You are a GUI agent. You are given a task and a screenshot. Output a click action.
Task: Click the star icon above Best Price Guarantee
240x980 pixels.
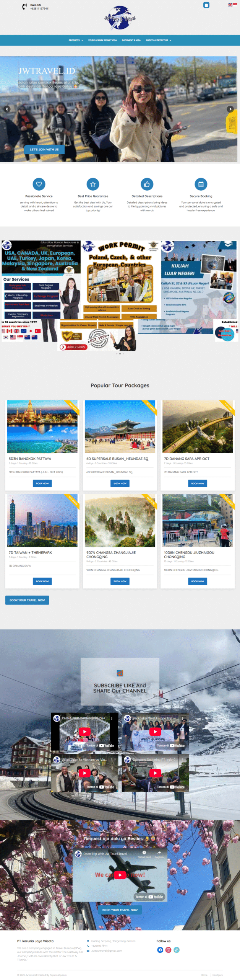93,184
